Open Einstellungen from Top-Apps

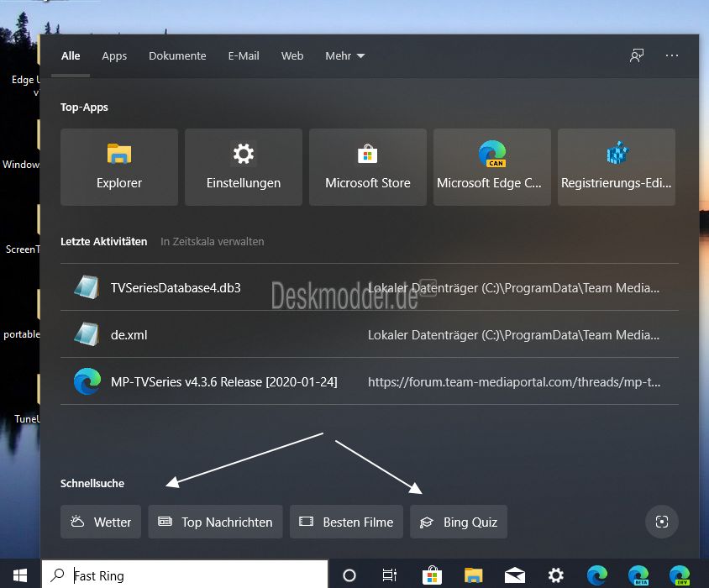[244, 167]
